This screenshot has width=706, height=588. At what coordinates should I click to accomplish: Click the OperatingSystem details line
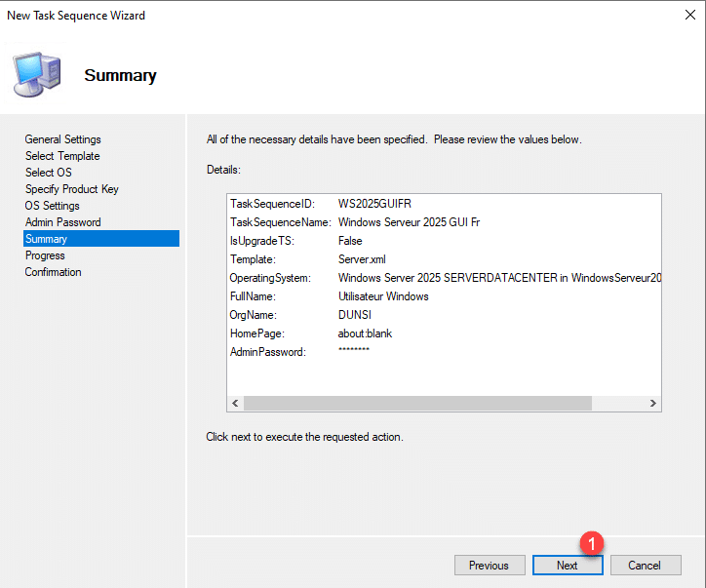click(x=446, y=278)
